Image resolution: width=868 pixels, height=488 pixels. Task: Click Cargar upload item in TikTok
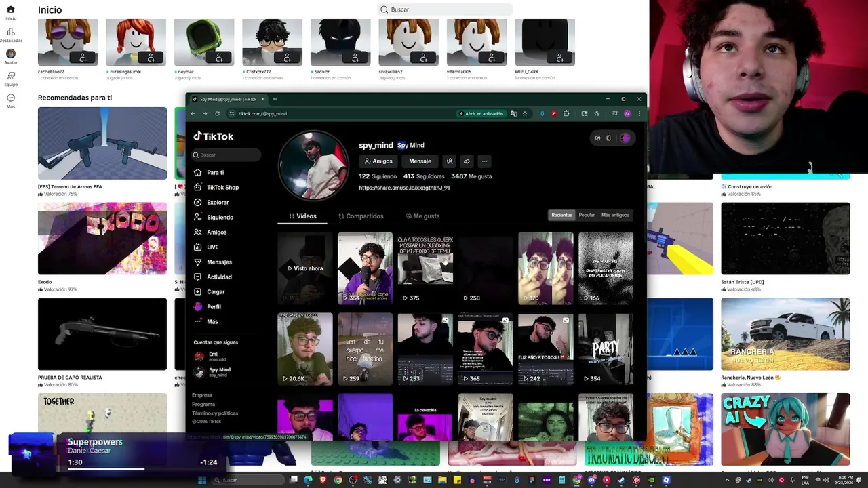coord(209,292)
